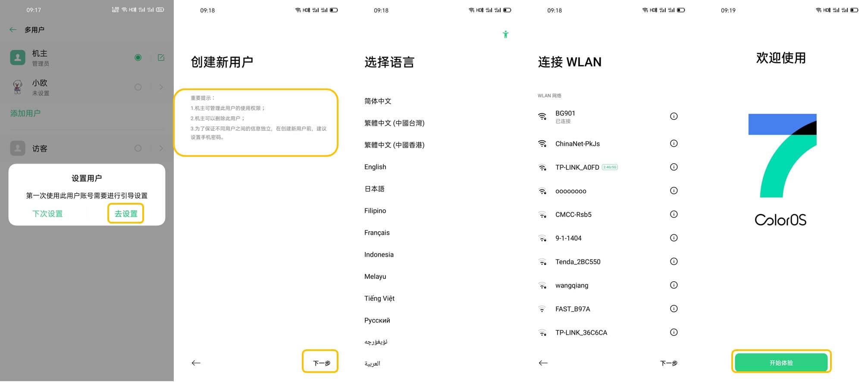Select 繁體中文 (中國香港) language
The image size is (868, 382).
[x=394, y=145]
